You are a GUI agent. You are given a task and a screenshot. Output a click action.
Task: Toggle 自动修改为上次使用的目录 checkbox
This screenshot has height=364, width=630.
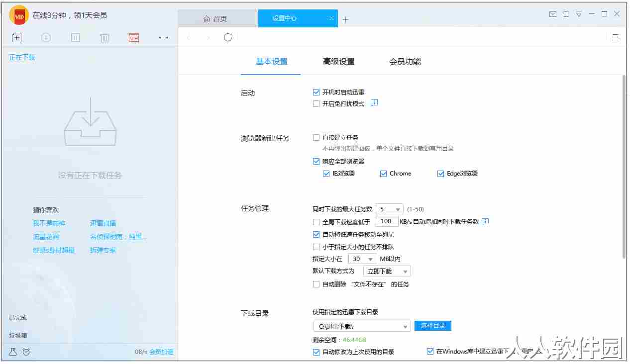(316, 352)
